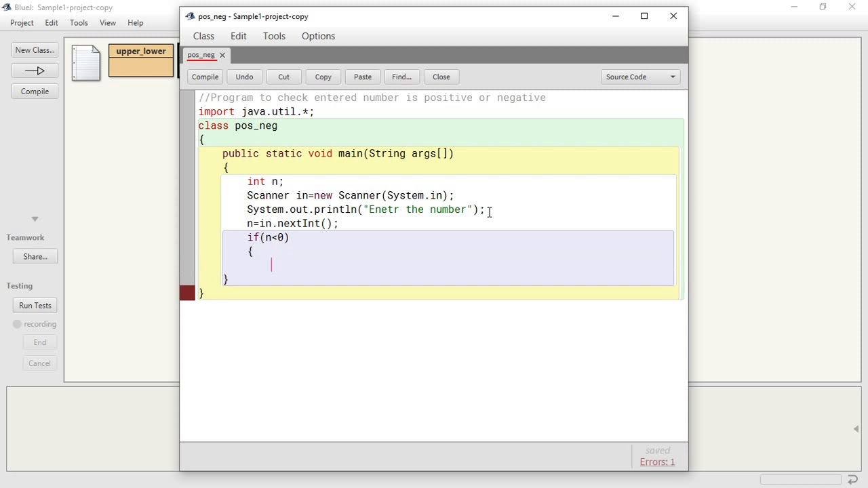Open the Help menu in BlueJ main window
Screen dimensions: 868x488
pyautogui.click(x=135, y=22)
